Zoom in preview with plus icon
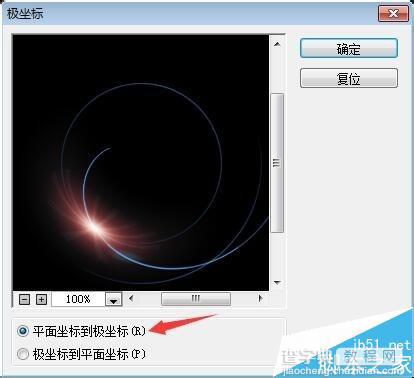The width and height of the screenshot is (414, 378). click(41, 299)
